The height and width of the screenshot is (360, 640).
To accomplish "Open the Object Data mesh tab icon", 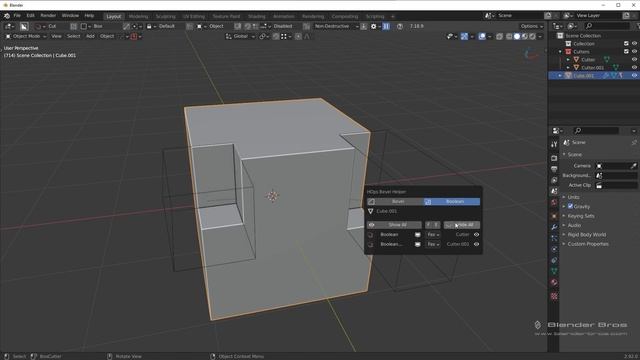I will (x=554, y=271).
